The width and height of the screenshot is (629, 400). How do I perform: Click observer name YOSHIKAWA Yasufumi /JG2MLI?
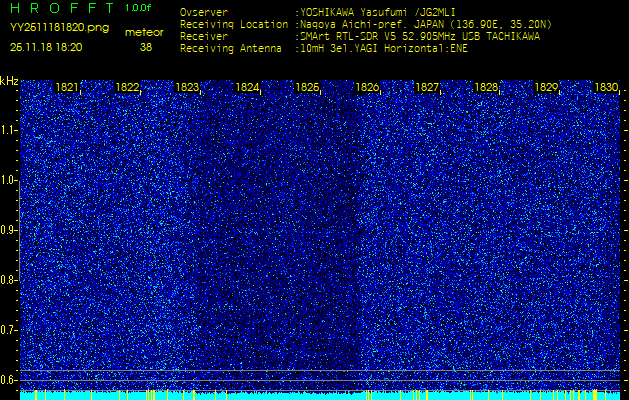[377, 13]
